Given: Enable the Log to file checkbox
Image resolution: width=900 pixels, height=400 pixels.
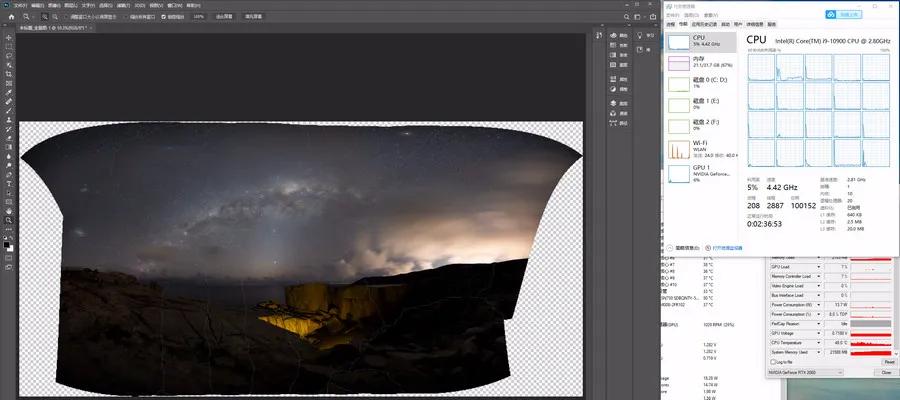Looking at the screenshot, I should pos(772,361).
